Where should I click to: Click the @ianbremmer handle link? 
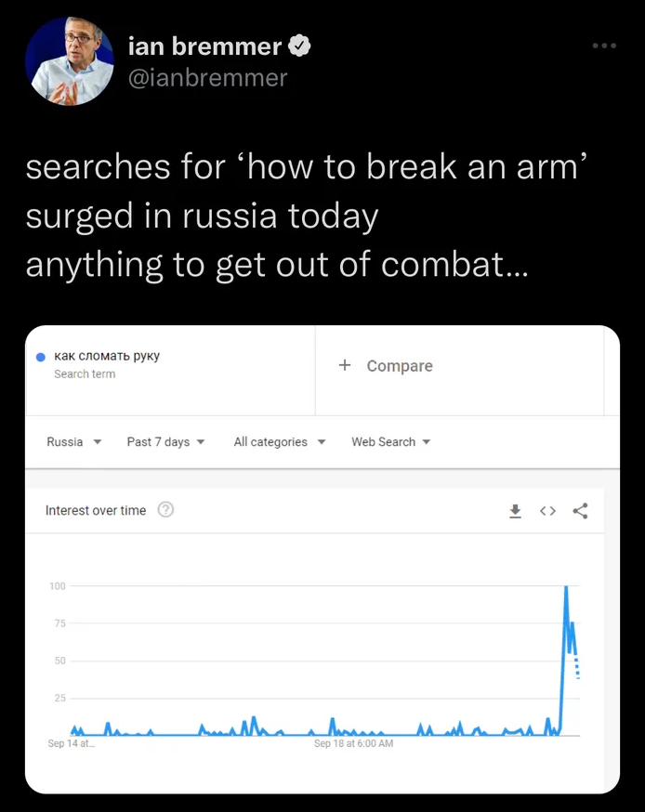(207, 77)
